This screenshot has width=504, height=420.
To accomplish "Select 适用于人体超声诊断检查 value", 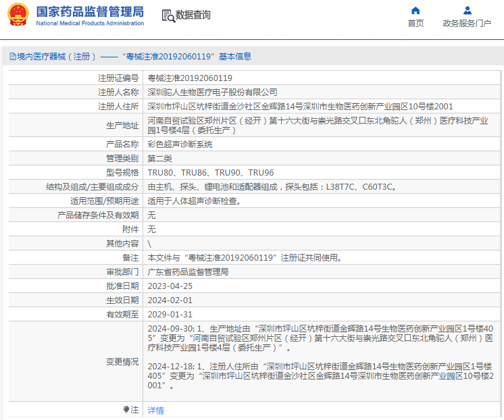I will [x=194, y=201].
